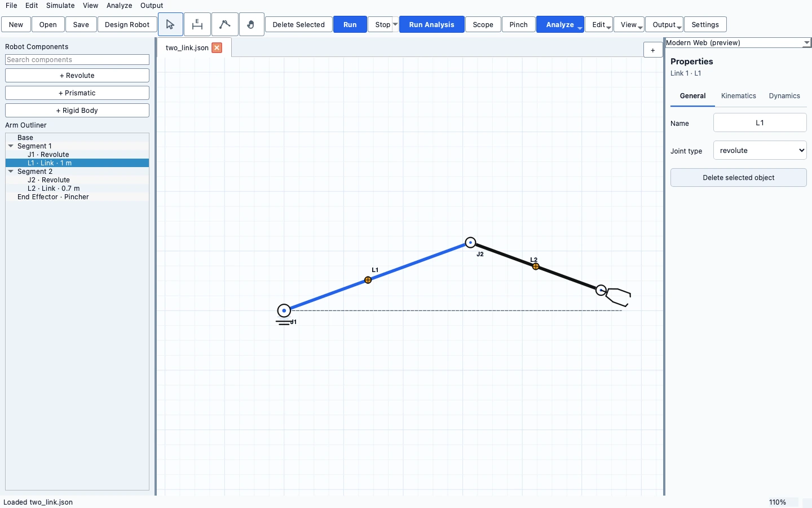Add a new tab with the plus button
The image size is (812, 508).
(653, 50)
